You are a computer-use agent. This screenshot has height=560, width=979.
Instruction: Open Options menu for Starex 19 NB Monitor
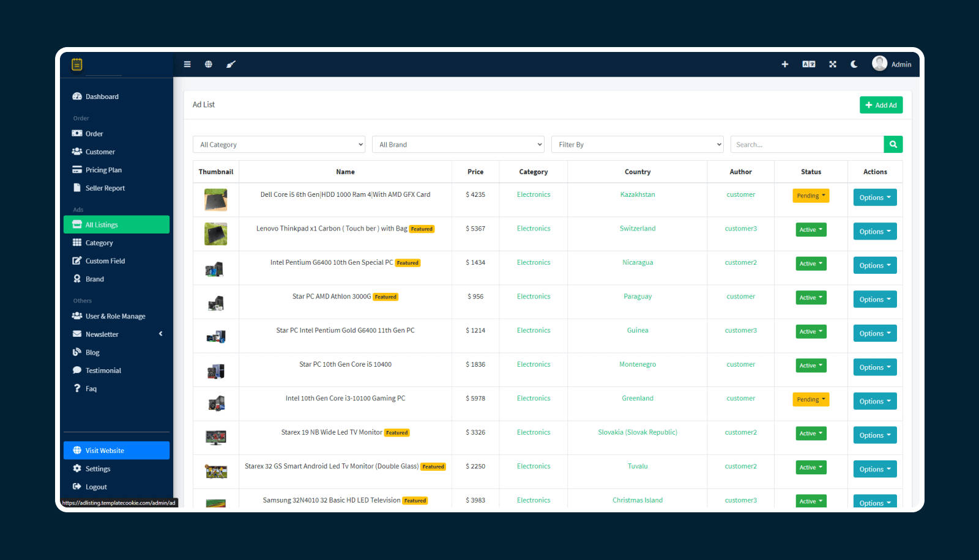875,435
